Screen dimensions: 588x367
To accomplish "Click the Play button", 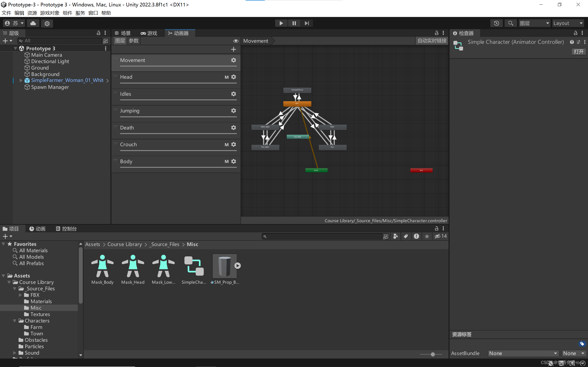I will (x=281, y=23).
